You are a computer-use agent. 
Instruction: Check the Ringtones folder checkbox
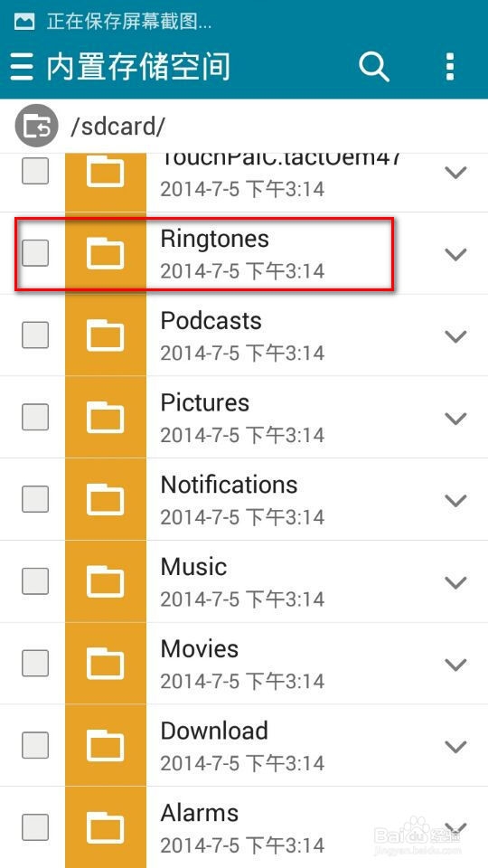35,253
